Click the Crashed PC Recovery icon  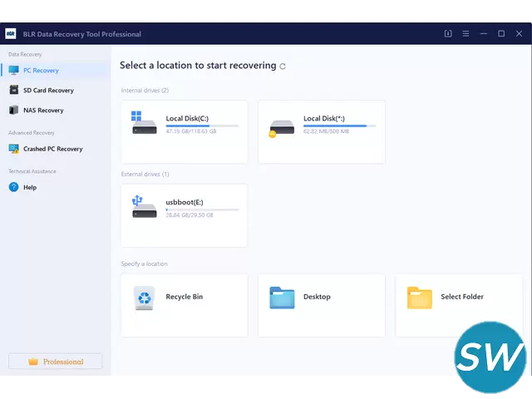pyautogui.click(x=14, y=149)
